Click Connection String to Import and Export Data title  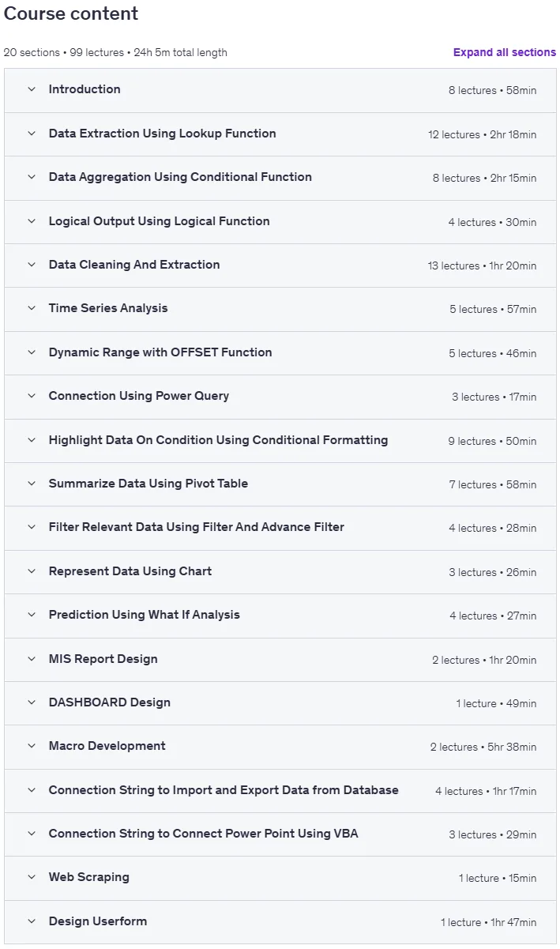[224, 790]
